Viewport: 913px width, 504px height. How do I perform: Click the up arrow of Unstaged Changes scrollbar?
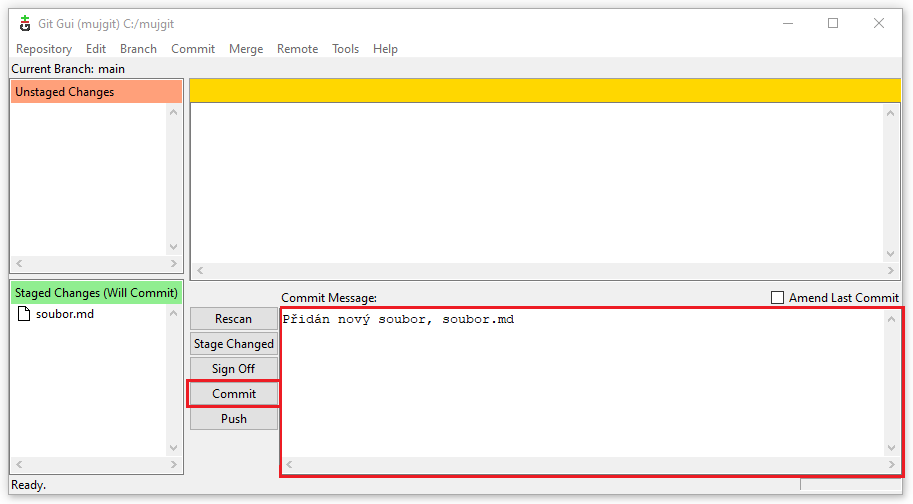tap(174, 112)
